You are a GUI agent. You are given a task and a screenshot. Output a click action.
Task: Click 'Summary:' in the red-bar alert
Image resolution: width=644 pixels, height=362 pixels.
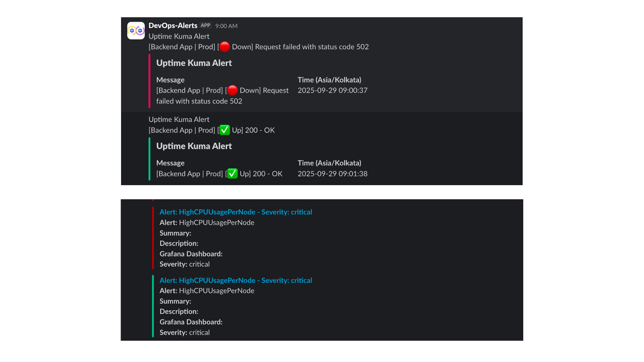175,233
